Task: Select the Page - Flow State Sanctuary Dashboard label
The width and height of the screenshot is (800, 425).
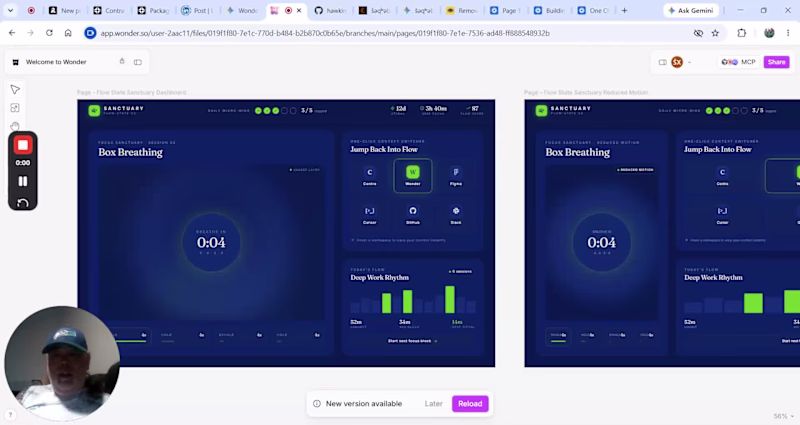Action: coord(132,92)
